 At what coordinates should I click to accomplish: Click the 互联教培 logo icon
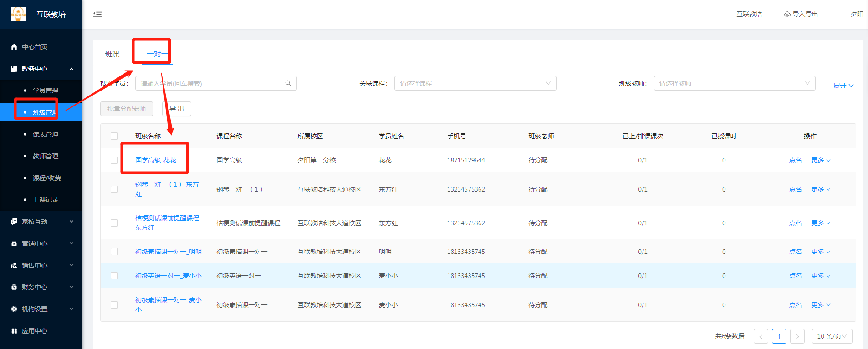(x=18, y=14)
